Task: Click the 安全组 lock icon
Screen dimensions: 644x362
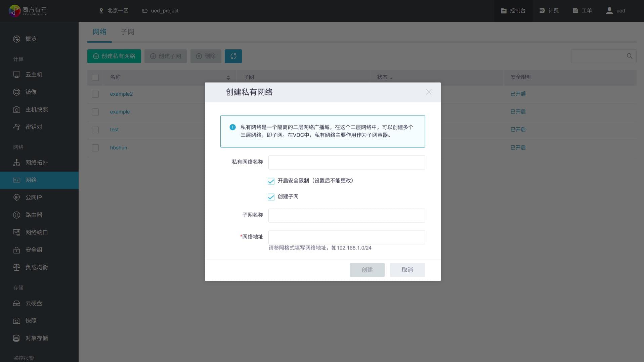Action: (16, 250)
